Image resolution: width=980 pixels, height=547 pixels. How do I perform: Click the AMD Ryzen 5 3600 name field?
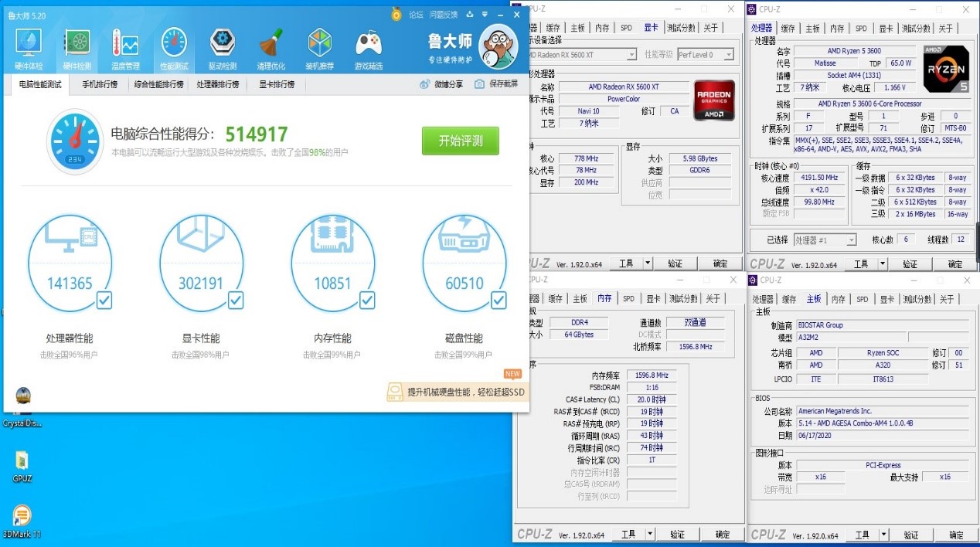pyautogui.click(x=854, y=51)
